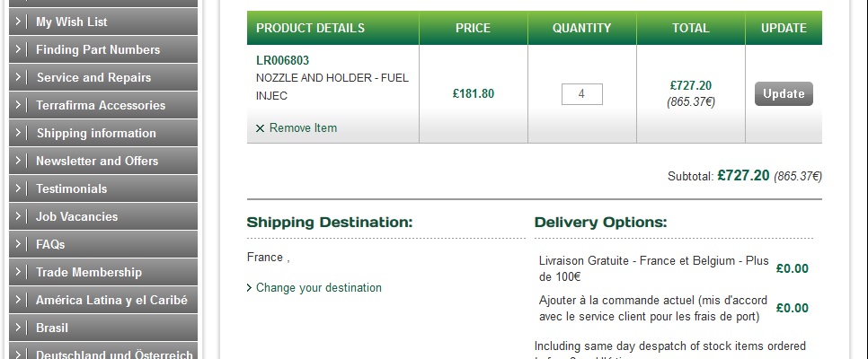Click chevron beside Change your destination
Screen dimensions: 868x359
tap(250, 288)
